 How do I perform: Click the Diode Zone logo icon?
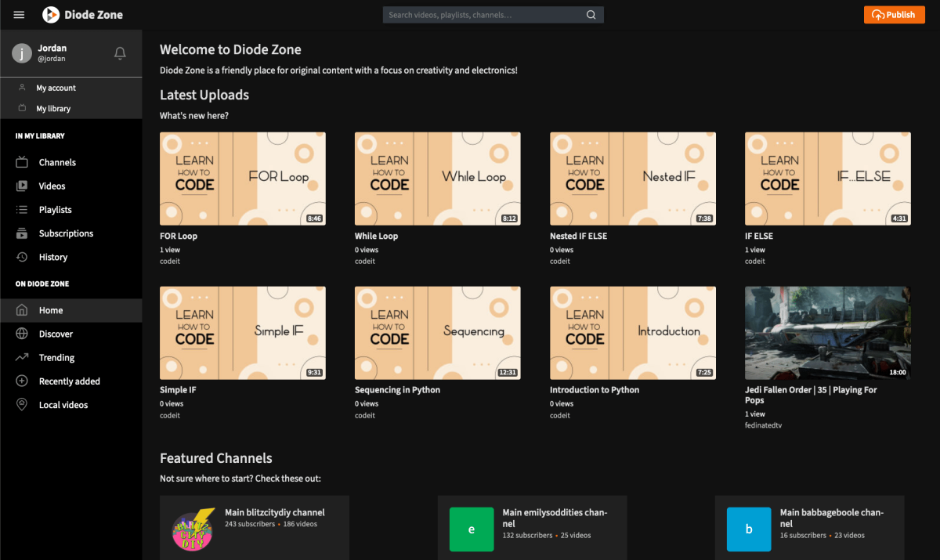(51, 15)
